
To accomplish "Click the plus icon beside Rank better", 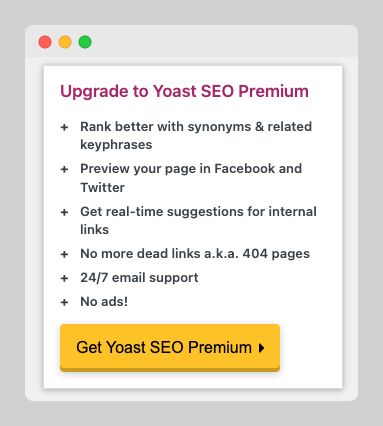I will 64,127.
